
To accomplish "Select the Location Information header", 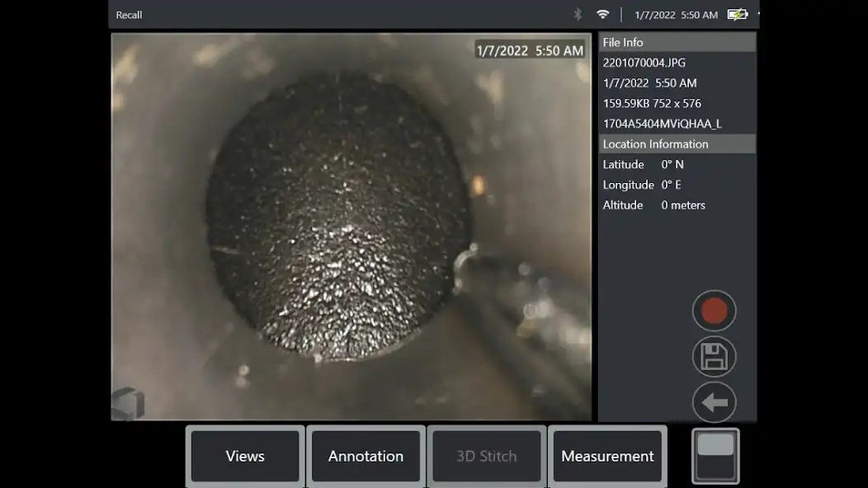I will coord(677,144).
